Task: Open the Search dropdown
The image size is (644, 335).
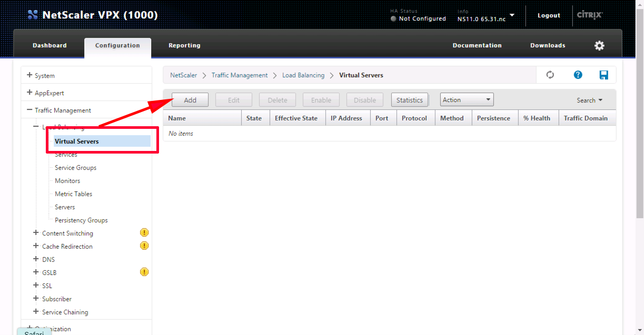Action: pos(589,100)
